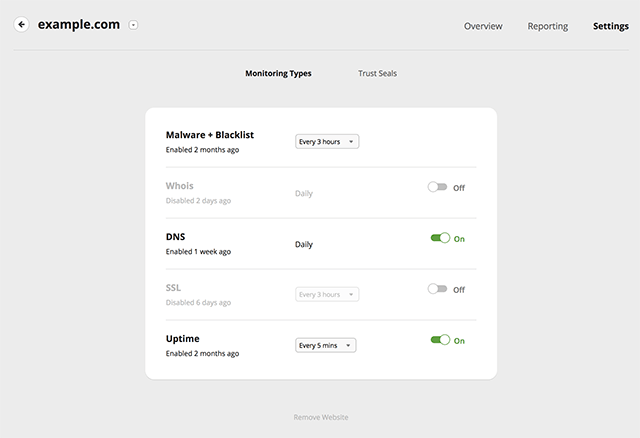
Task: Enable the SSL monitoring toggle
Action: coord(437,289)
